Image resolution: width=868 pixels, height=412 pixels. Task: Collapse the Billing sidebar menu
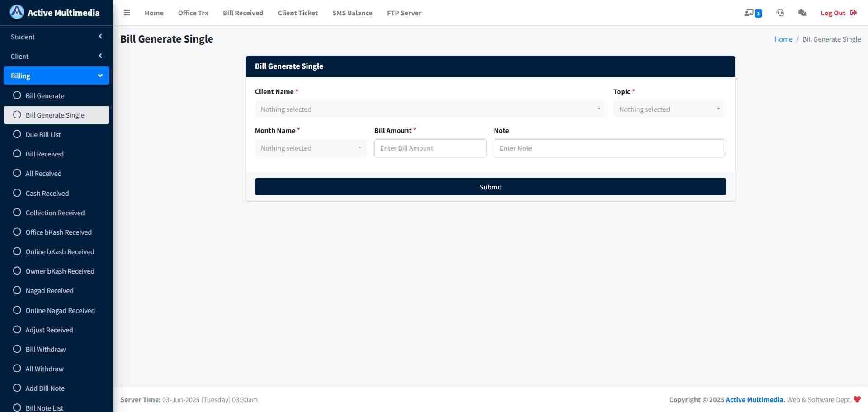tap(57, 76)
